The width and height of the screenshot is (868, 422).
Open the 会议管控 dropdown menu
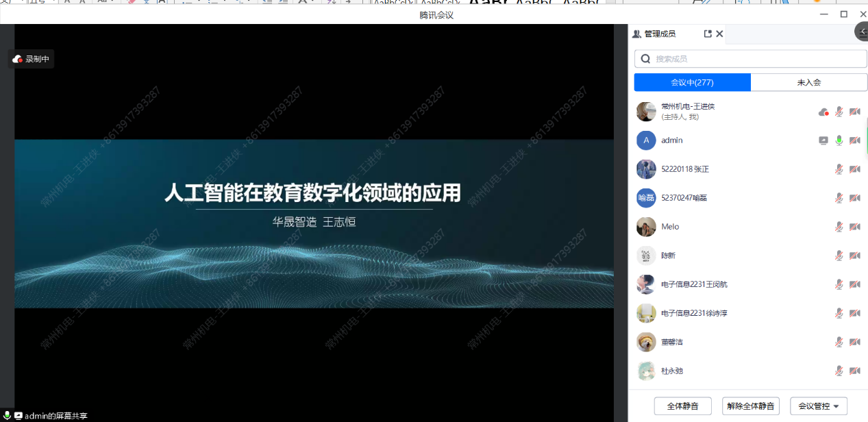coord(819,406)
